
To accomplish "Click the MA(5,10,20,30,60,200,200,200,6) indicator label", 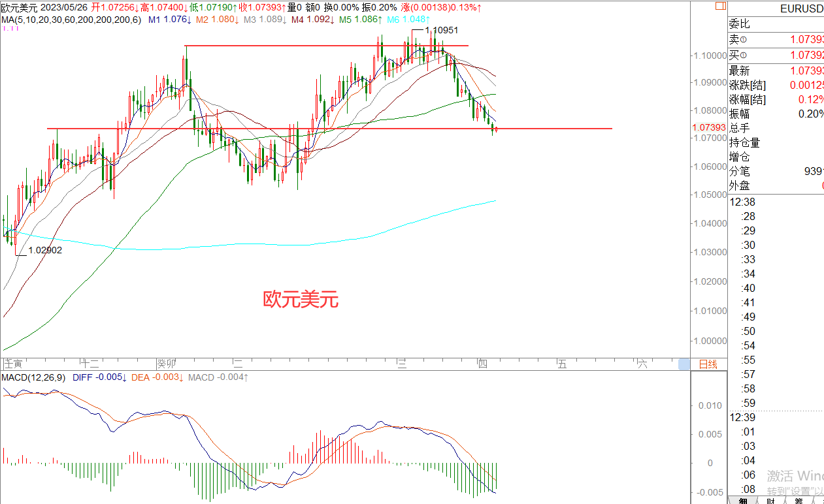I will (71, 20).
